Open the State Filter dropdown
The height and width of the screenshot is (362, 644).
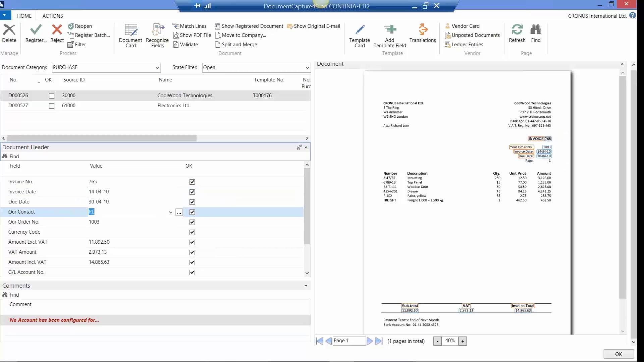(x=307, y=67)
